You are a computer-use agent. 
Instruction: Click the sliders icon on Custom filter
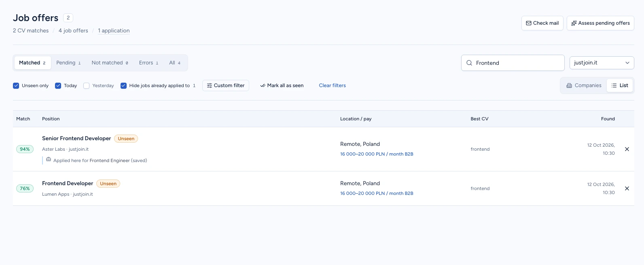(x=209, y=85)
